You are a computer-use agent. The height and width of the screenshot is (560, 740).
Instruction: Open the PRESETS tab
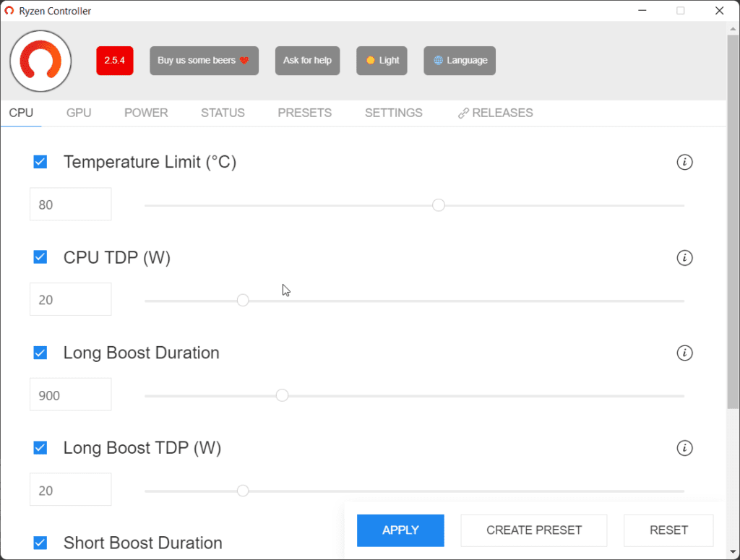coord(305,113)
